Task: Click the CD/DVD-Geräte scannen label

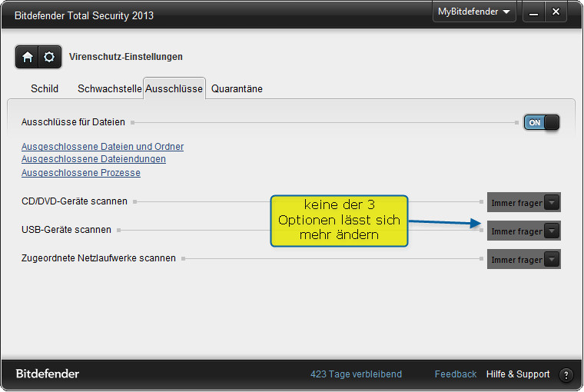Action: (x=75, y=201)
